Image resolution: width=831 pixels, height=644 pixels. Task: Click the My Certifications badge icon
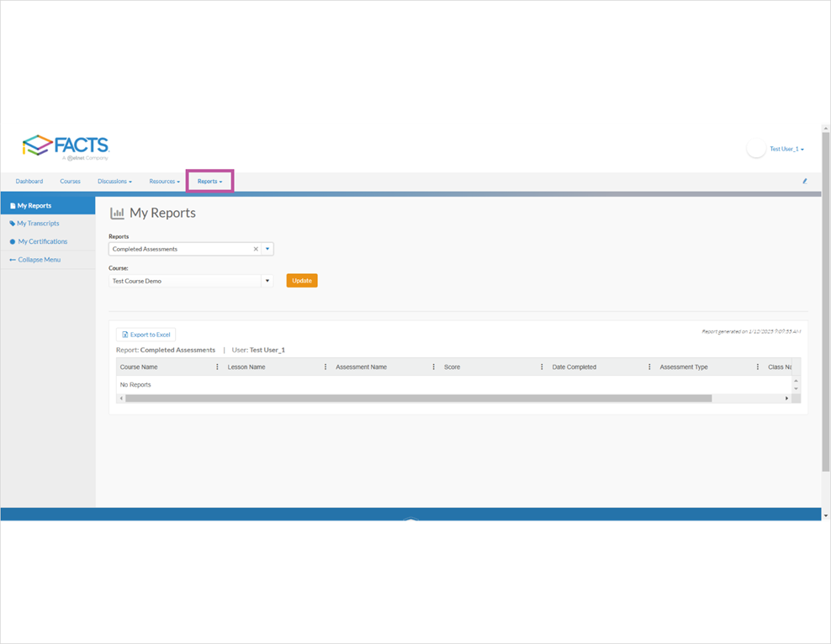pyautogui.click(x=12, y=242)
